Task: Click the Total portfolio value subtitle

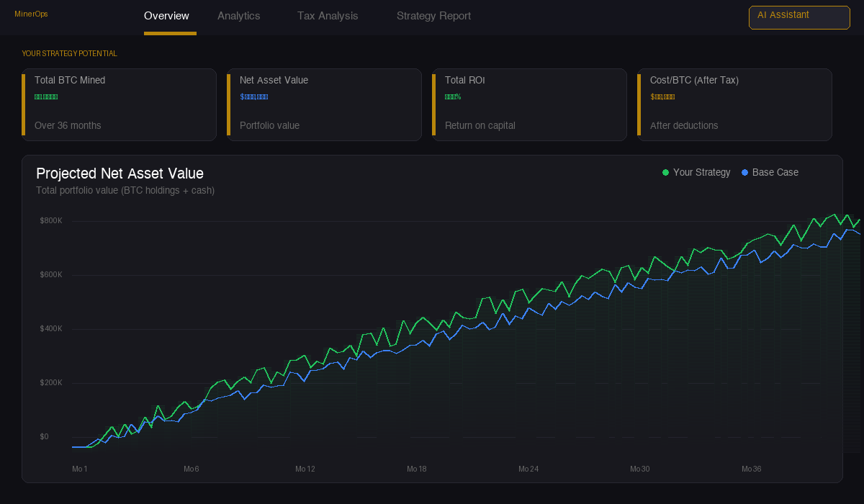Action: [125, 190]
